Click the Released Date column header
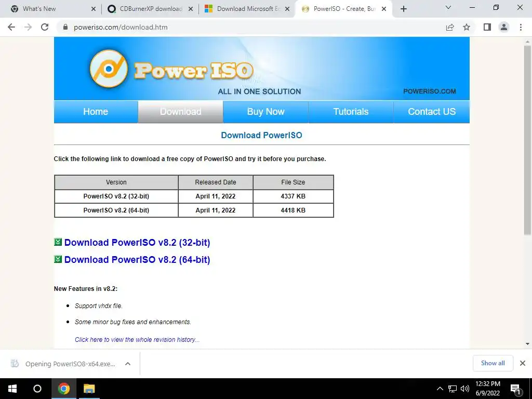 pyautogui.click(x=216, y=182)
